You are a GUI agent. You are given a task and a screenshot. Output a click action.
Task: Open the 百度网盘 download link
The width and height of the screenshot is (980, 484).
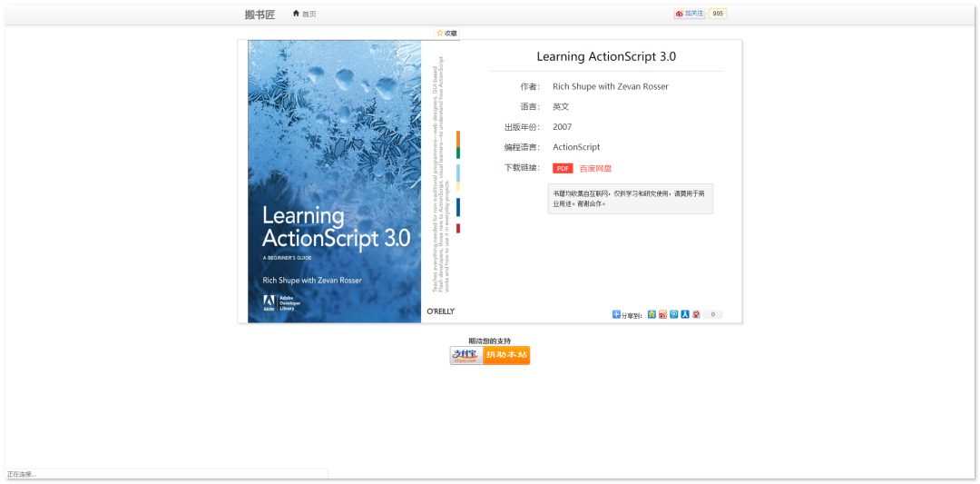[595, 168]
